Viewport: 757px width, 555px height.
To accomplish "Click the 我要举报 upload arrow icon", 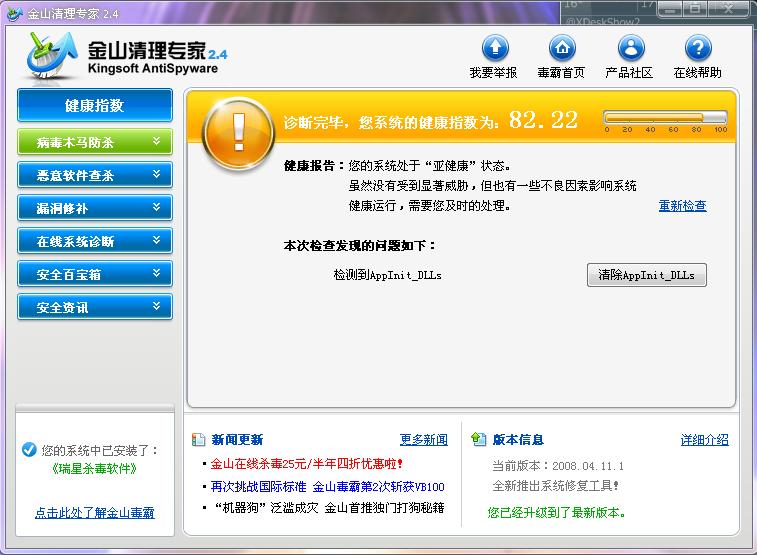I will pyautogui.click(x=495, y=48).
